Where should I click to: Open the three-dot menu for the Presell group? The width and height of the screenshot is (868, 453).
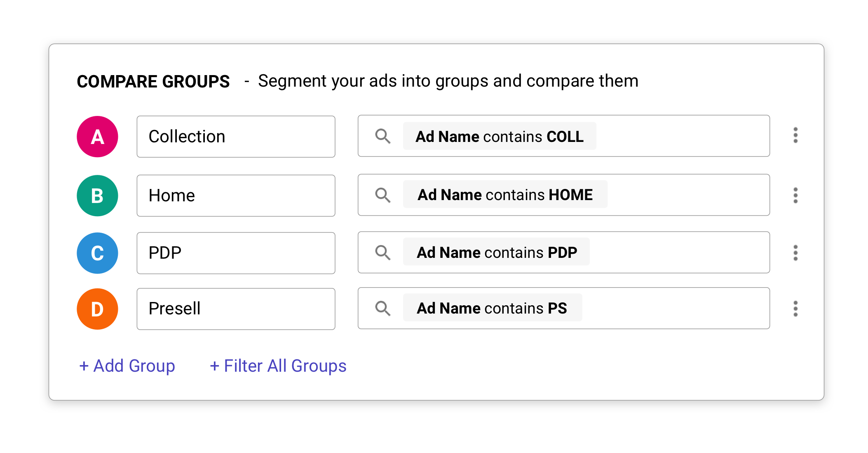pos(795,309)
